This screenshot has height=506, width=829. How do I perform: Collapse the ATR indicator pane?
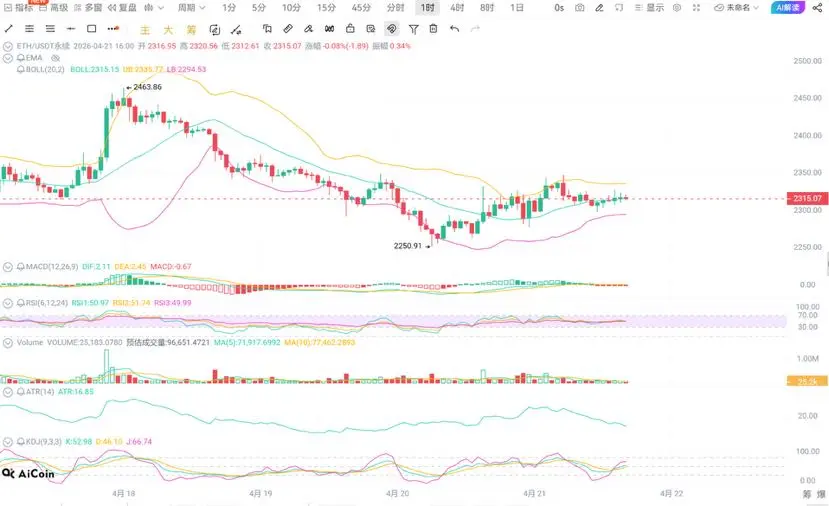[x=7, y=392]
